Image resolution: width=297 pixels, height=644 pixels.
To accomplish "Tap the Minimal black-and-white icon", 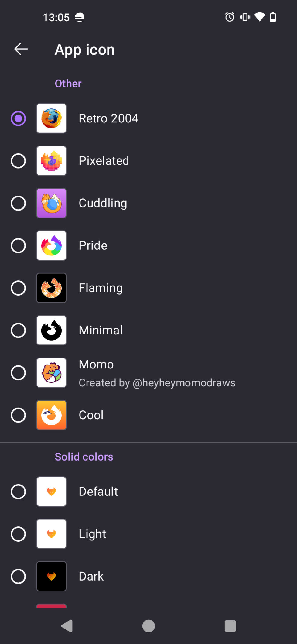I will [51, 330].
